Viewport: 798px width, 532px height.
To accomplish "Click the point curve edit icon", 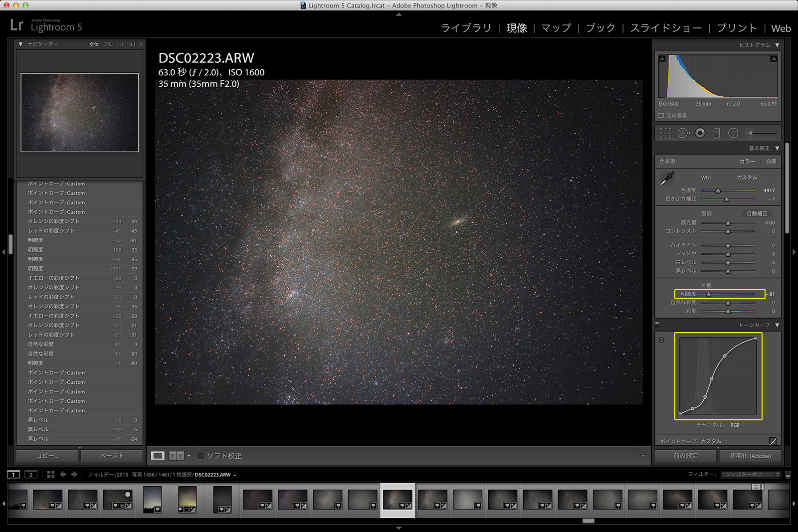I will pos(773,441).
